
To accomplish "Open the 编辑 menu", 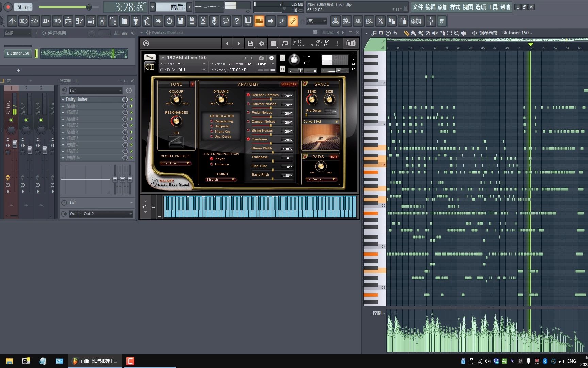I will point(430,7).
